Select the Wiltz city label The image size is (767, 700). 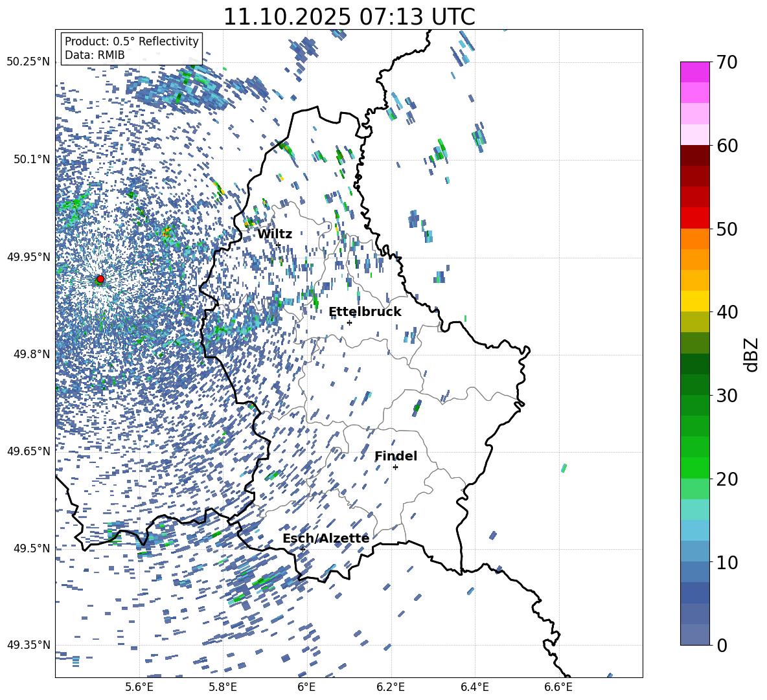point(275,234)
